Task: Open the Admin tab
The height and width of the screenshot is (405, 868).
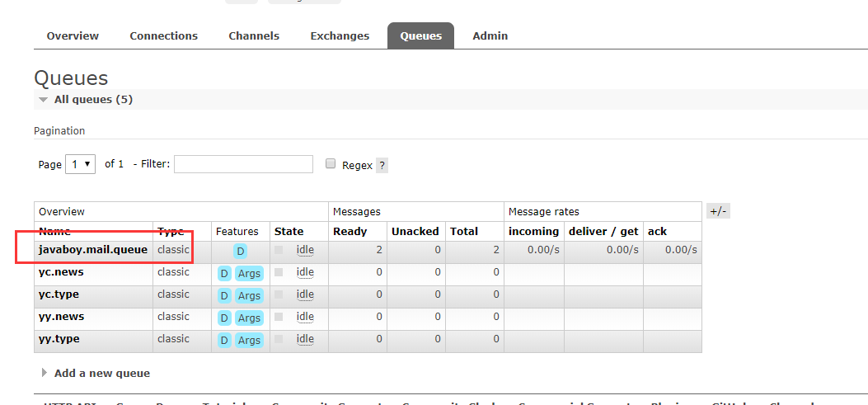Action: coord(490,36)
